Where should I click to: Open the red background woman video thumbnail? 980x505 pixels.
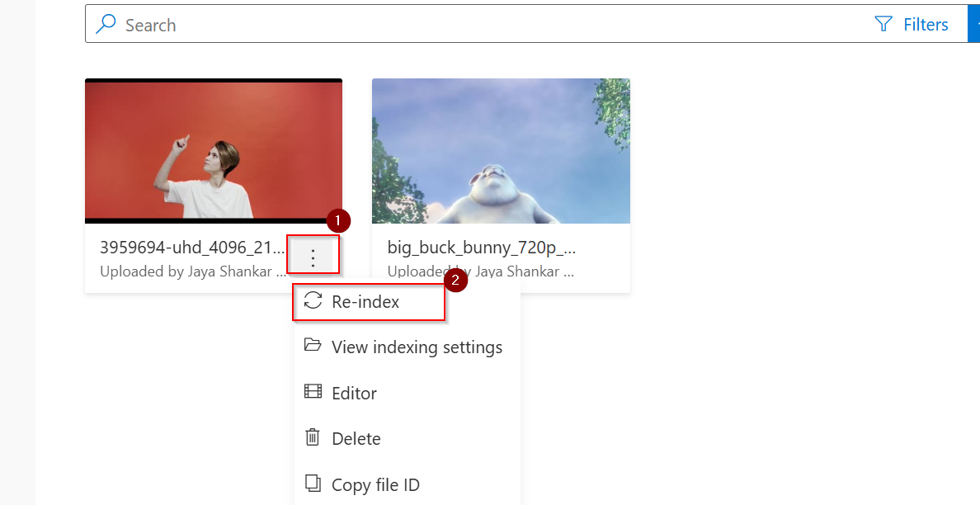tap(214, 151)
